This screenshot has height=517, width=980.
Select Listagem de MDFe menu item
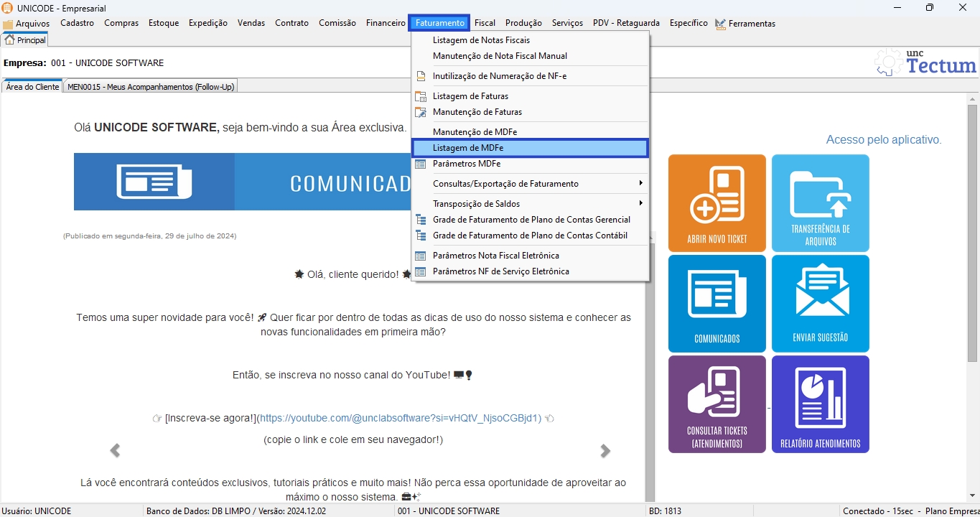[x=468, y=148]
